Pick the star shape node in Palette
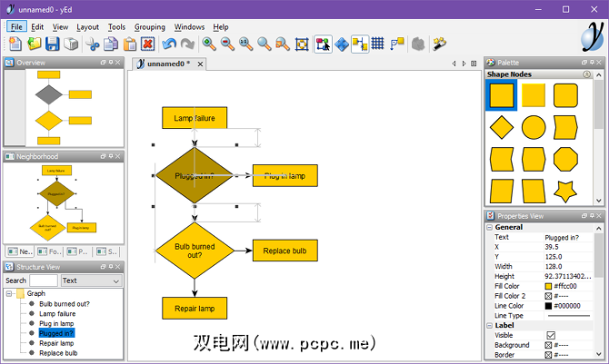Image resolution: width=609 pixels, height=364 pixels. point(565,191)
